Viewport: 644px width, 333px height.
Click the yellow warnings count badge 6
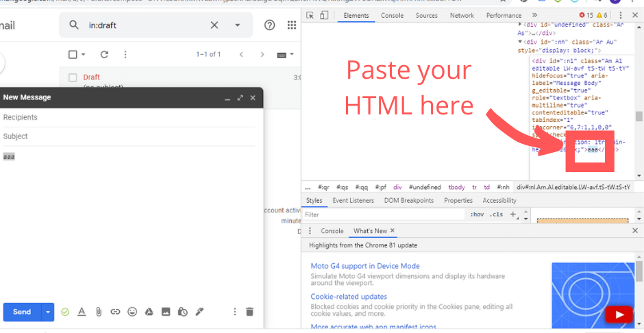(602, 15)
